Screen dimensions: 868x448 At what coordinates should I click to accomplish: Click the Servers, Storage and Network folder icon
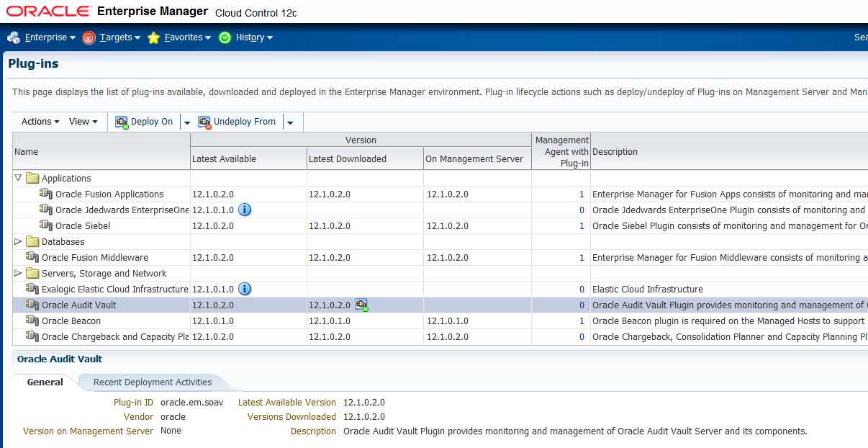pos(32,273)
